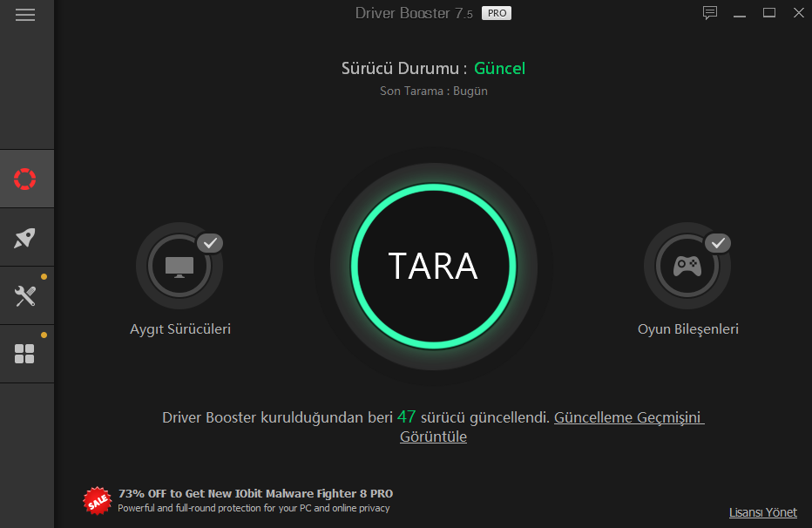Viewport: 812px width, 528px height.
Task: Click the green Güncel status text
Action: click(x=500, y=68)
